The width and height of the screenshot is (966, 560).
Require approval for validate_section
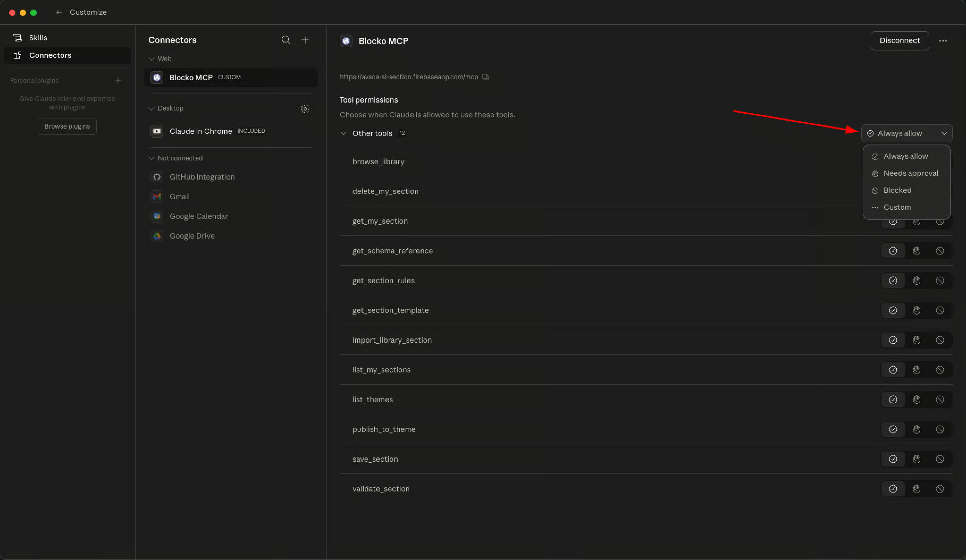coord(916,489)
